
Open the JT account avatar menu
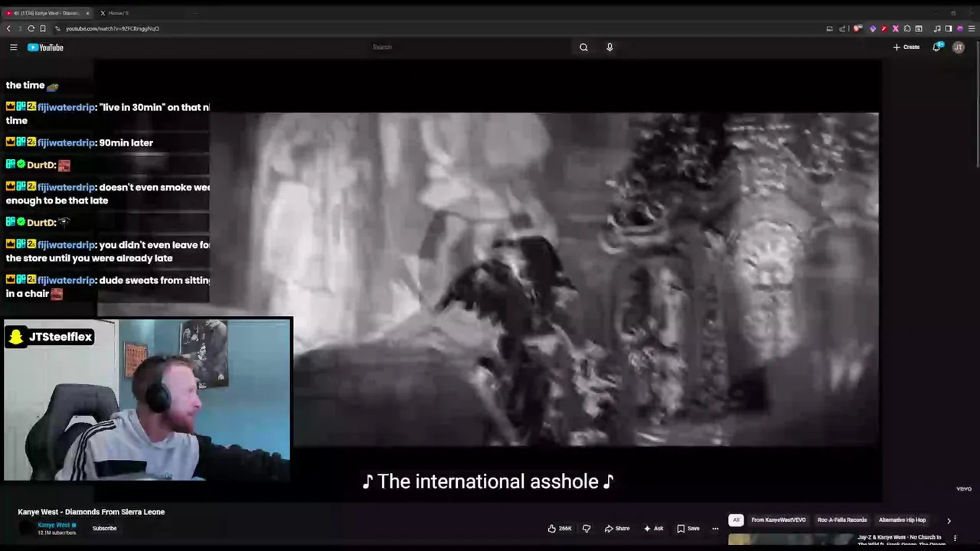(x=958, y=47)
